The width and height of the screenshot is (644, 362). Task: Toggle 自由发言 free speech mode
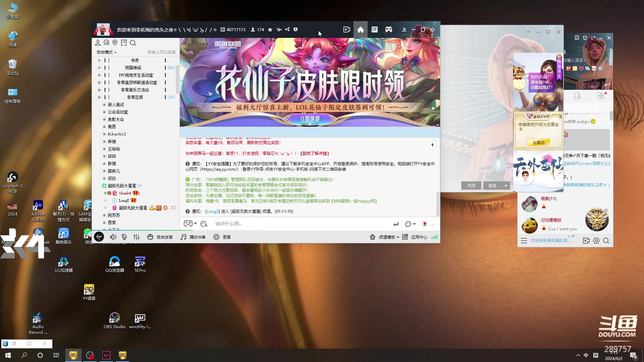pos(160,237)
